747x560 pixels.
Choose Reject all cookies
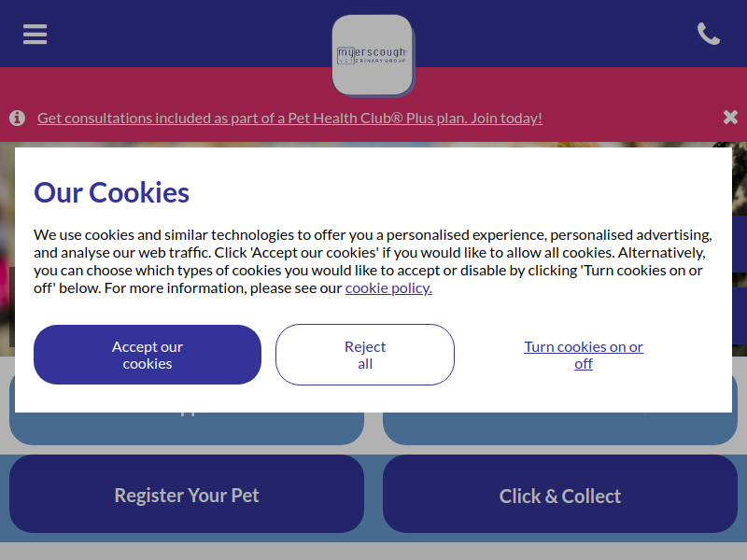[365, 355]
